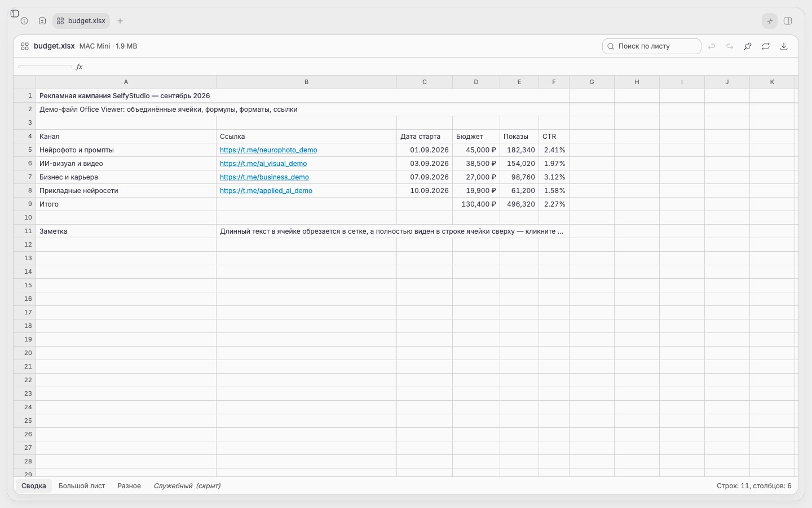Download the file with the download icon
The height and width of the screenshot is (508, 812).
(784, 46)
